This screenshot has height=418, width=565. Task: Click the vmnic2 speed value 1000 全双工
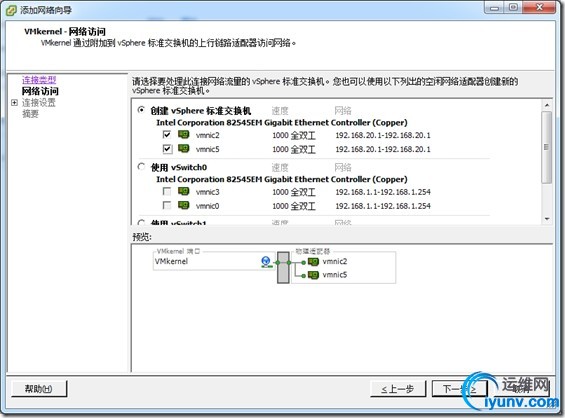click(294, 135)
